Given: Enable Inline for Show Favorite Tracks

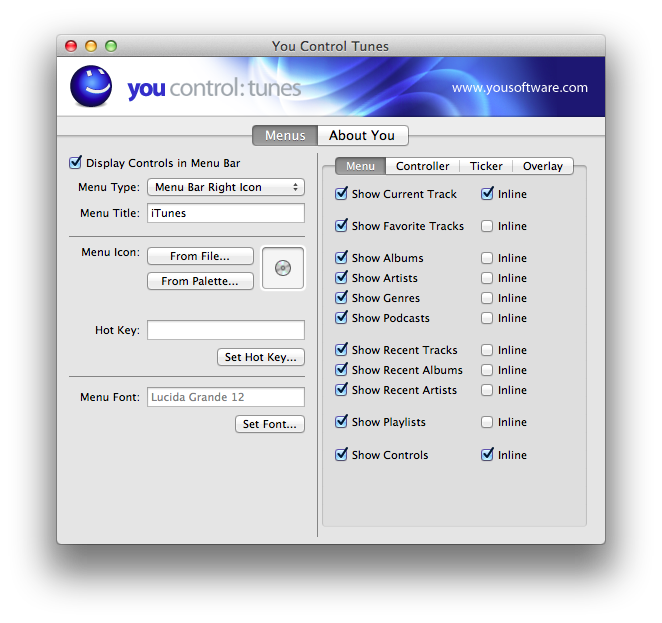Looking at the screenshot, I should tap(487, 226).
